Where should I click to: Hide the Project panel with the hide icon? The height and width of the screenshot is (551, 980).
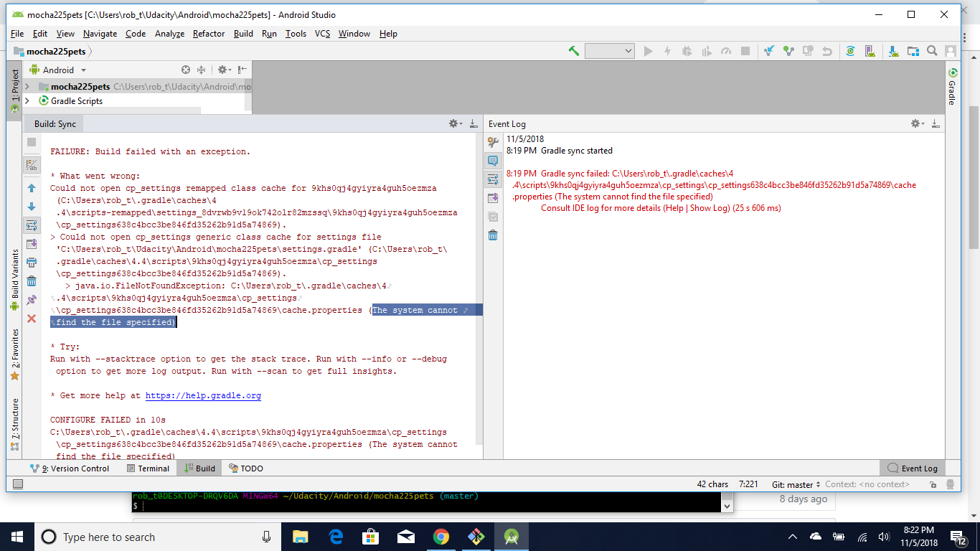tap(242, 70)
